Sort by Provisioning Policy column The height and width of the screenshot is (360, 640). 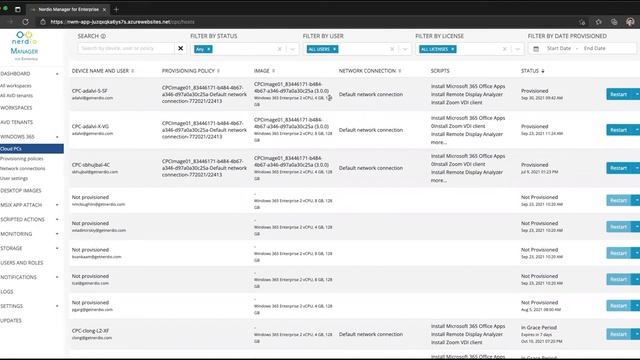tap(218, 71)
